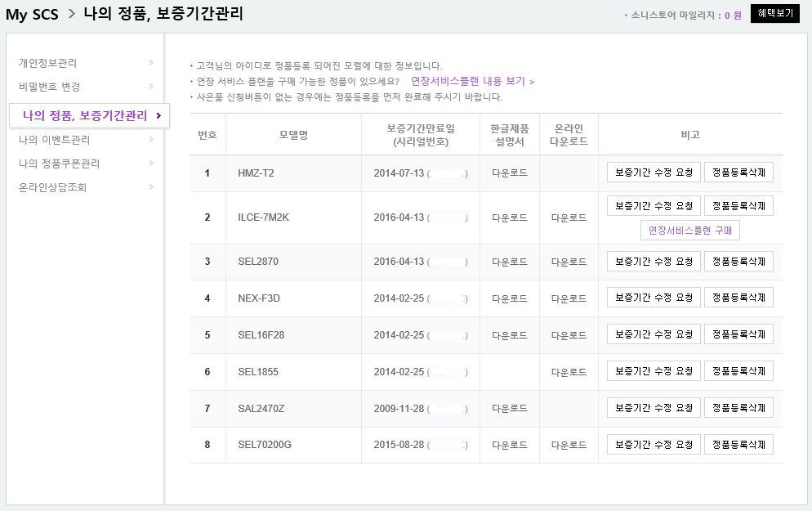Open 개인정보관리 in the sidebar
This screenshot has width=812, height=511.
click(x=48, y=63)
